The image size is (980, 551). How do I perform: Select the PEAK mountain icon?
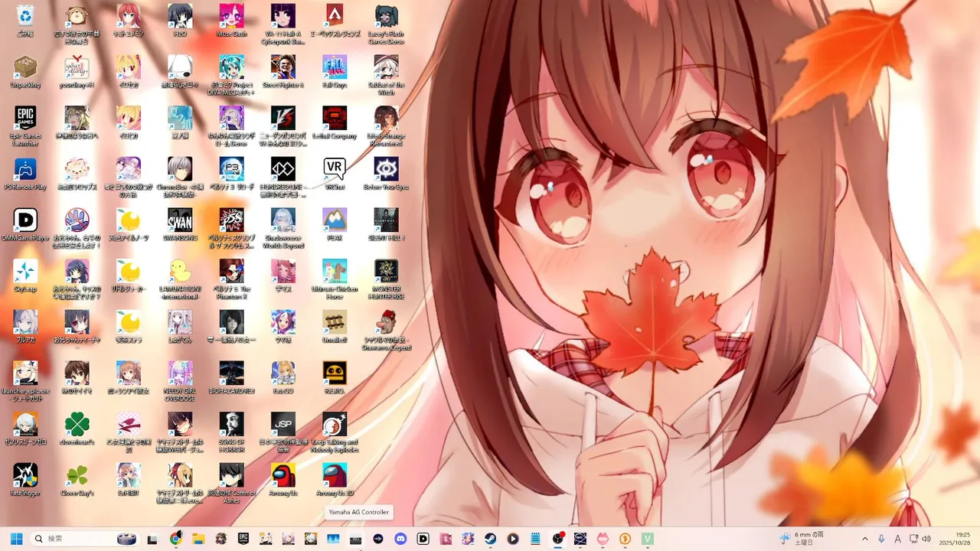[x=335, y=220]
